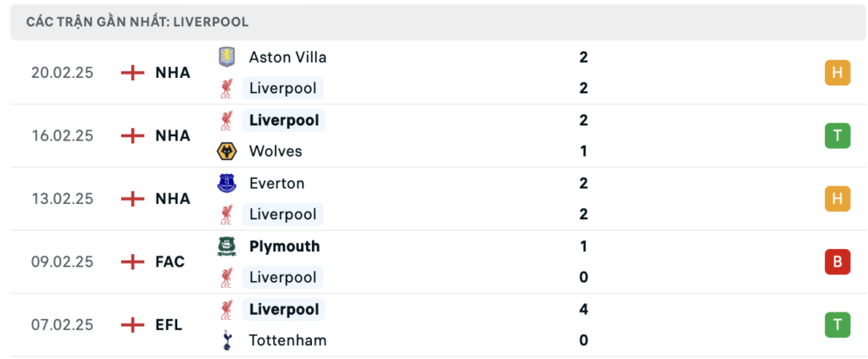Open the Aston Villa team link
The height and width of the screenshot is (359, 868).
point(287,57)
